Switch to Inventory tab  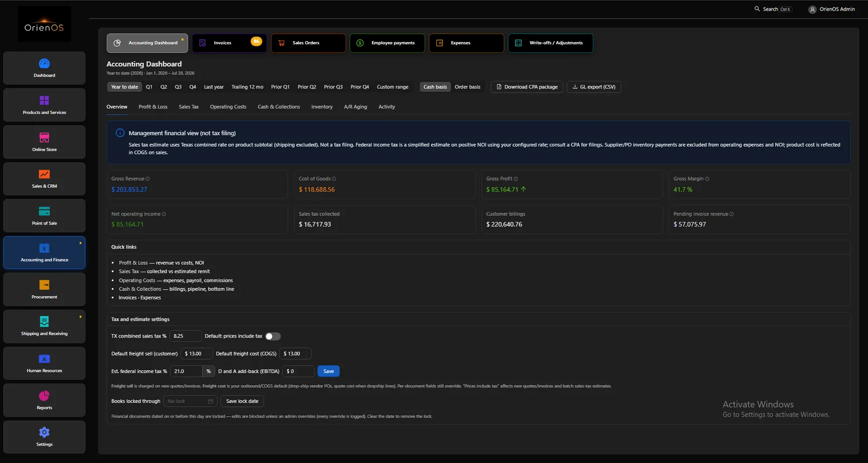(x=322, y=107)
